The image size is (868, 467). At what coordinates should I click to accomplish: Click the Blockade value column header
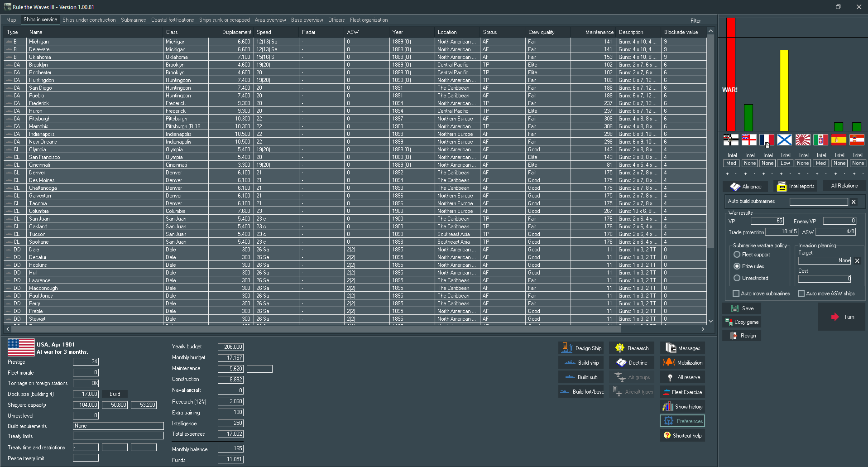point(684,32)
